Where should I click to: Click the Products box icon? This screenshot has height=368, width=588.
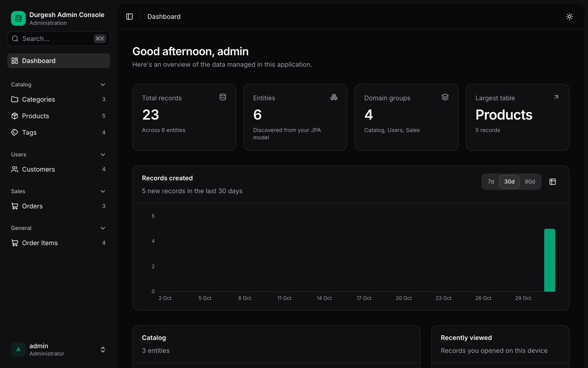point(15,116)
